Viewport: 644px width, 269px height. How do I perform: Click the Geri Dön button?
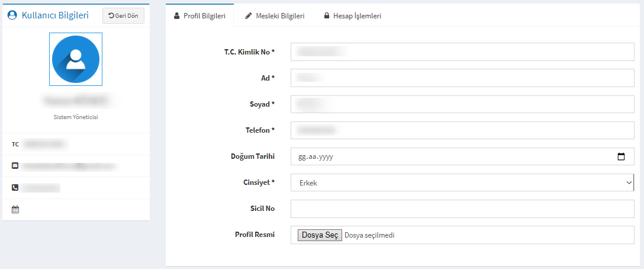click(x=123, y=15)
